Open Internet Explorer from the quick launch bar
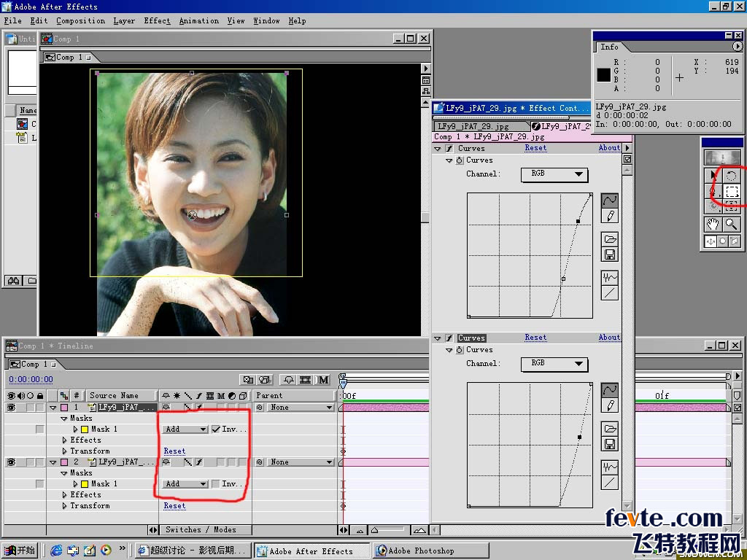 tap(56, 551)
